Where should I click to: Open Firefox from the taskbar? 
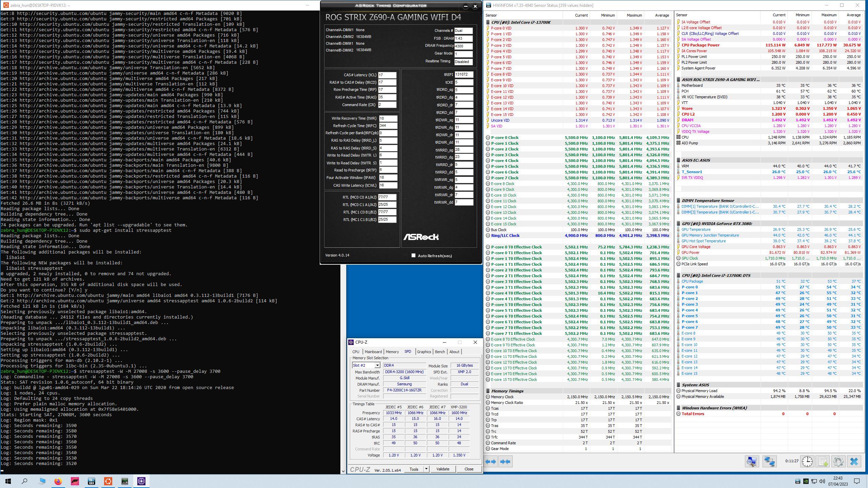coord(58,481)
